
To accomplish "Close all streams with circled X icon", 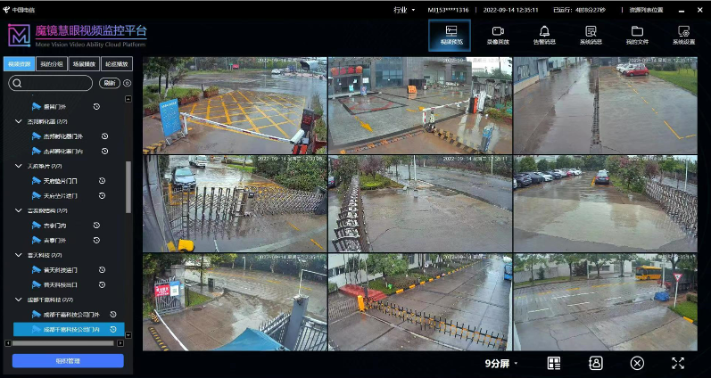I will click(637, 363).
